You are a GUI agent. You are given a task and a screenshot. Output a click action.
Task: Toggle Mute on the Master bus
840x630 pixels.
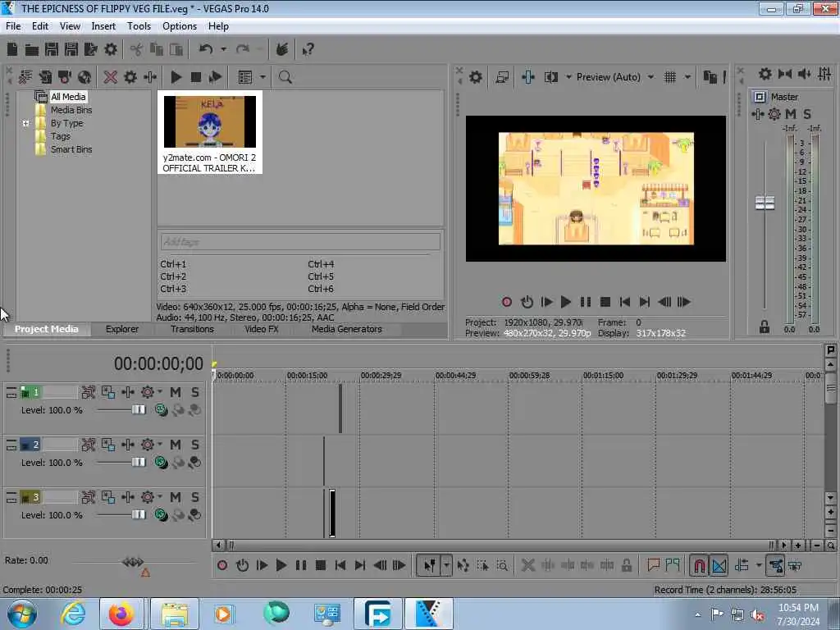click(x=791, y=114)
